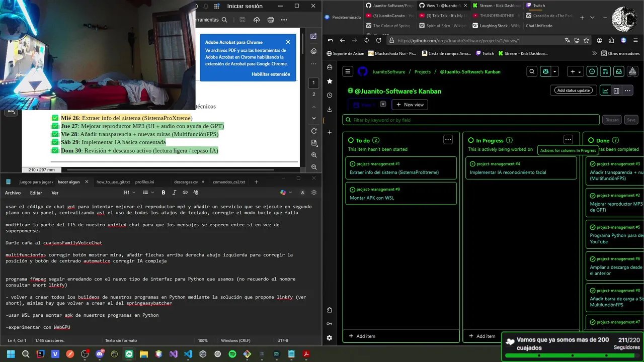Open Notepad Ver menu
This screenshot has height=362, width=644.
pyautogui.click(x=55, y=193)
